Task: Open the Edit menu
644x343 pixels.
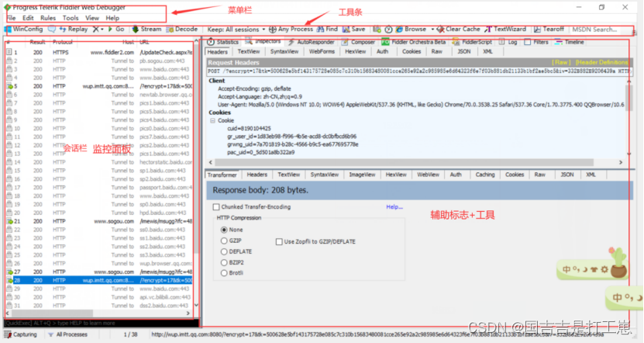Action: (28, 18)
